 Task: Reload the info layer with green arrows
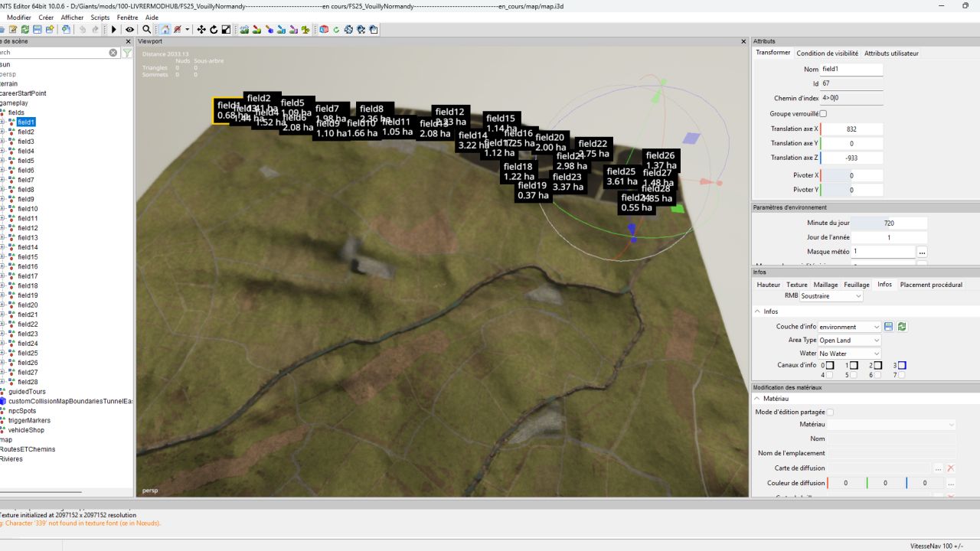902,327
